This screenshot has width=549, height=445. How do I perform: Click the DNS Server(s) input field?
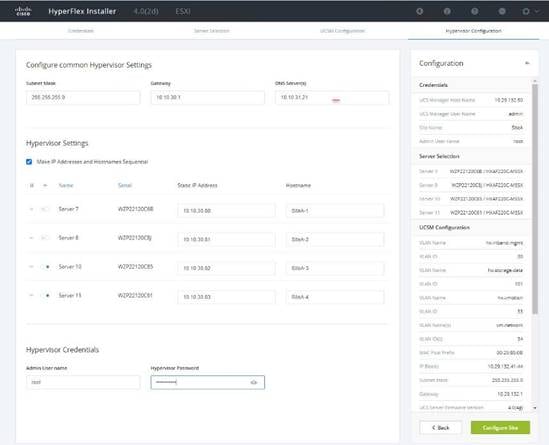(332, 97)
